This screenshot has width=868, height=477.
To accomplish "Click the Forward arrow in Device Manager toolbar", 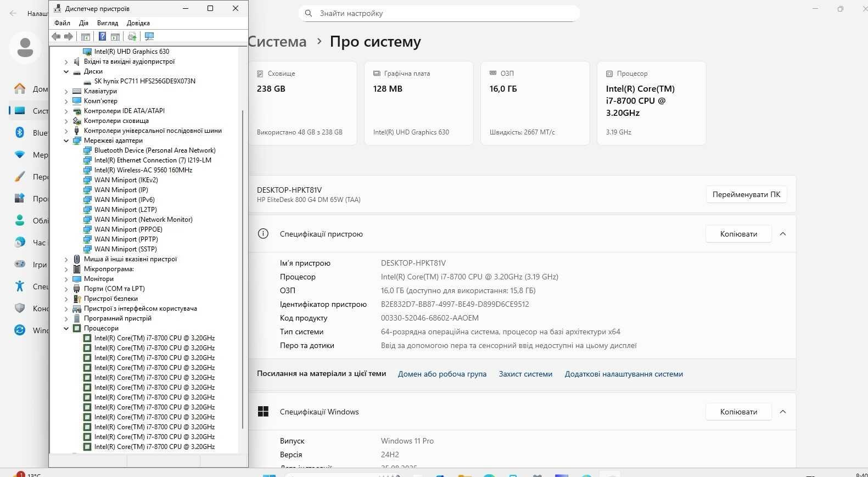I will tap(69, 36).
